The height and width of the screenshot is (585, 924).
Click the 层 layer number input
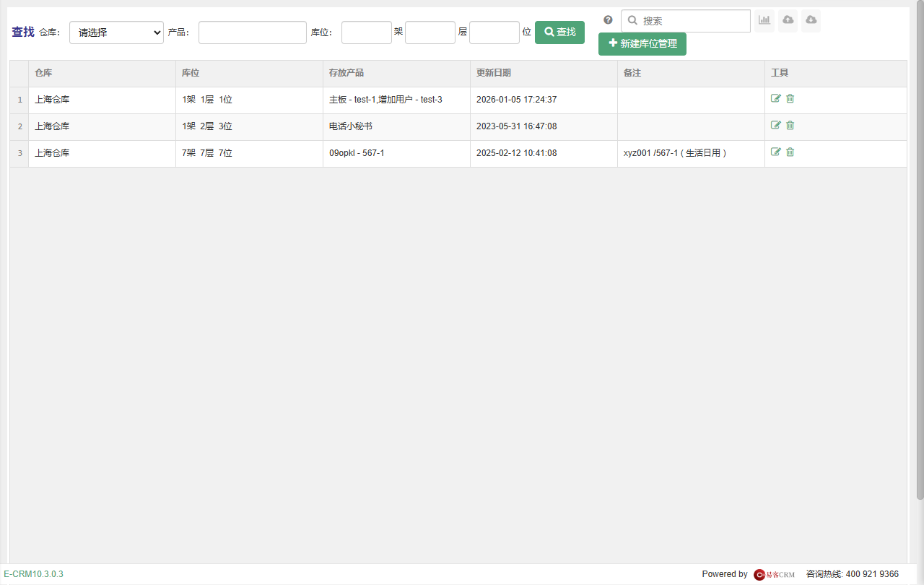pyautogui.click(x=430, y=32)
